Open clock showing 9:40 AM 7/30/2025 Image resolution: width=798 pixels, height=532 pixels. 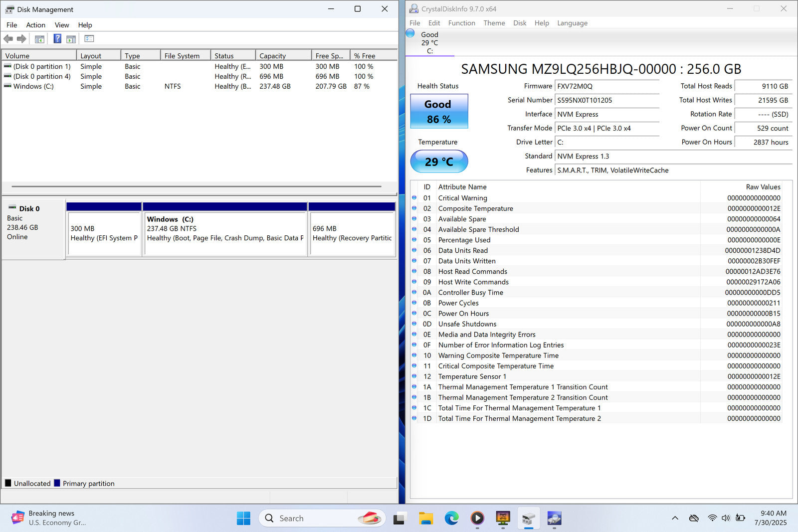[x=771, y=518]
